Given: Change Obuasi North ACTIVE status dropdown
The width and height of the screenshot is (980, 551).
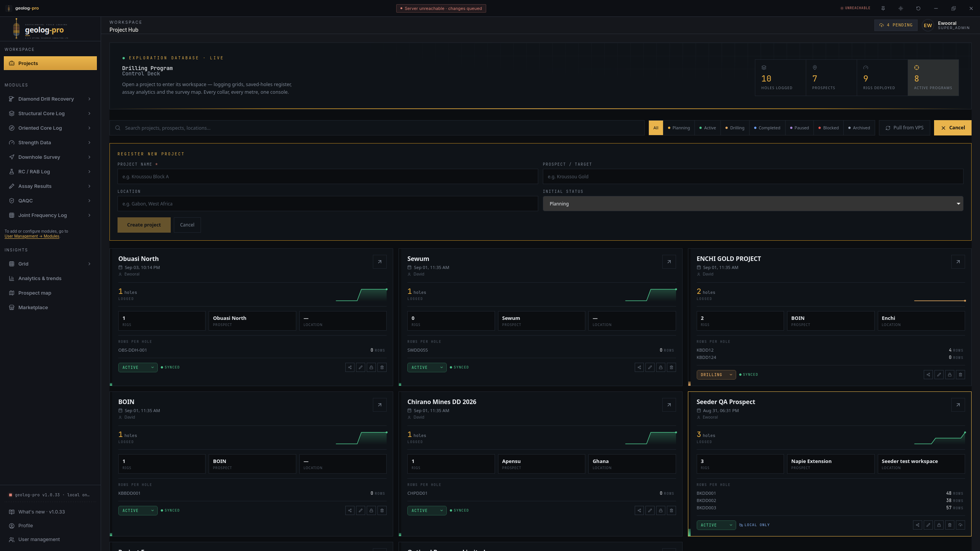Looking at the screenshot, I should click(x=138, y=367).
